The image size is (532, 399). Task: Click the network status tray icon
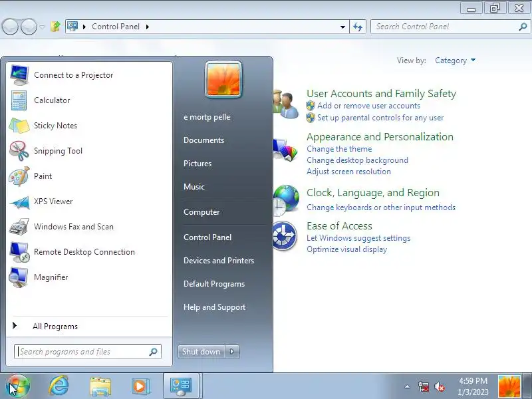point(424,387)
